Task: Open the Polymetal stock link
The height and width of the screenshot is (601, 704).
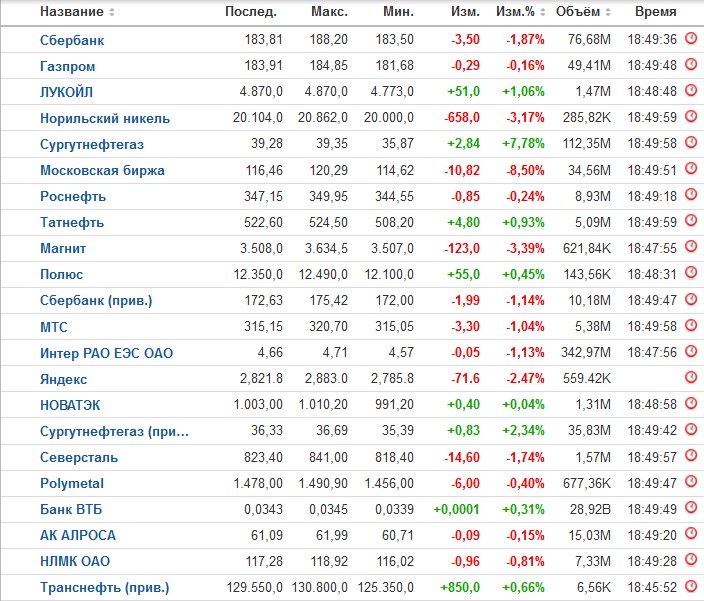Action: (x=72, y=483)
